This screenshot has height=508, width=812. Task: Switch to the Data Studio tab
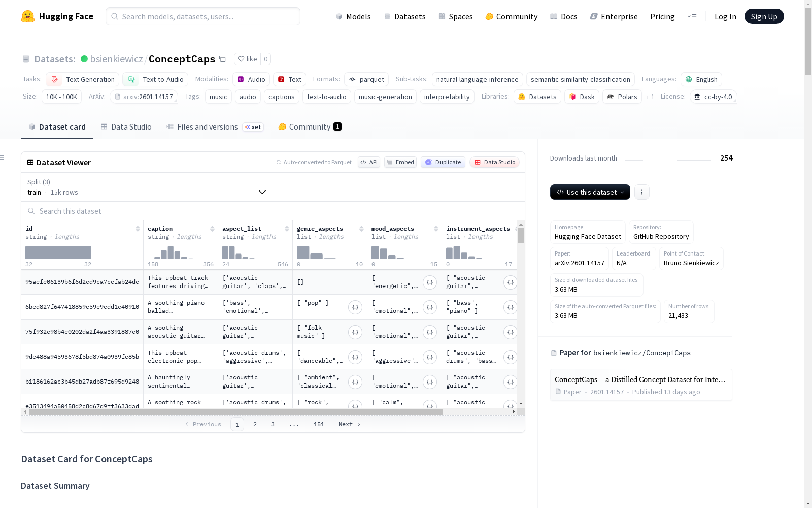click(x=126, y=127)
